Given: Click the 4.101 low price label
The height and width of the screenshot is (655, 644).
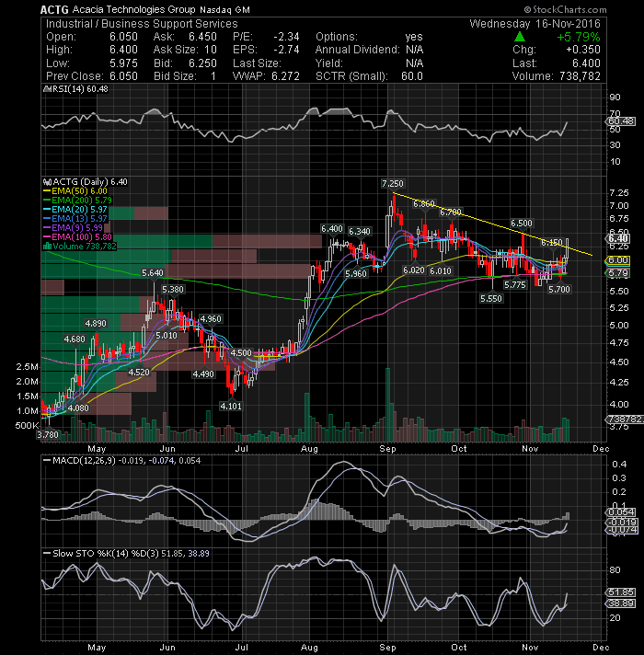Looking at the screenshot, I should coord(231,406).
